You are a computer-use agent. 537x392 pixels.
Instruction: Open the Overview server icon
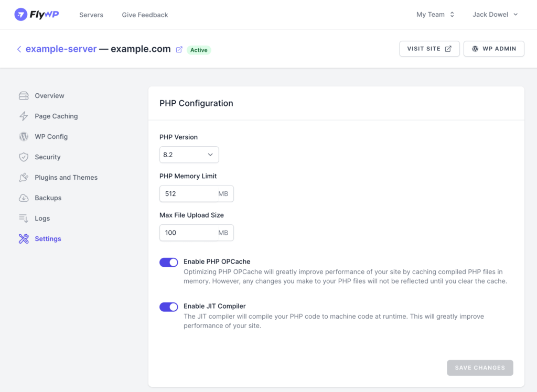click(24, 95)
